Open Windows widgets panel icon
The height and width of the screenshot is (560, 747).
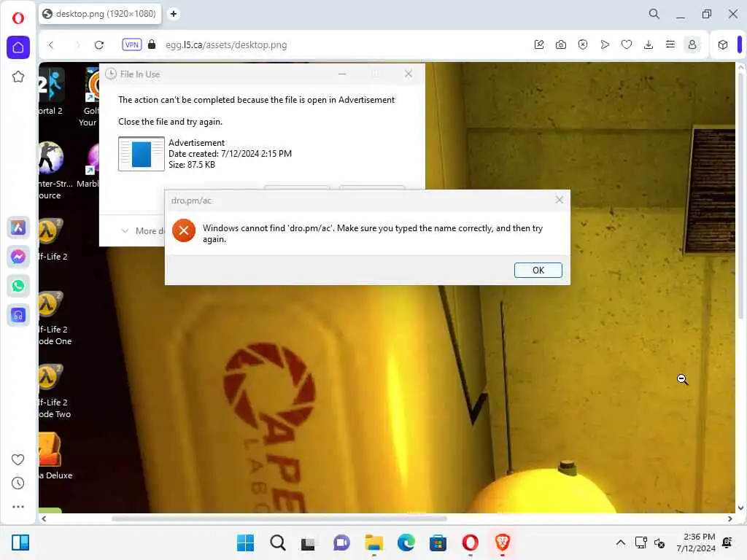(x=20, y=542)
